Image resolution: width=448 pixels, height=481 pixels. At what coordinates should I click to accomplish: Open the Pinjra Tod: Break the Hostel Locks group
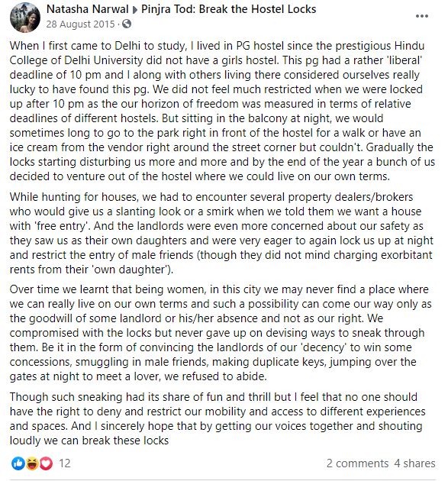click(x=228, y=9)
